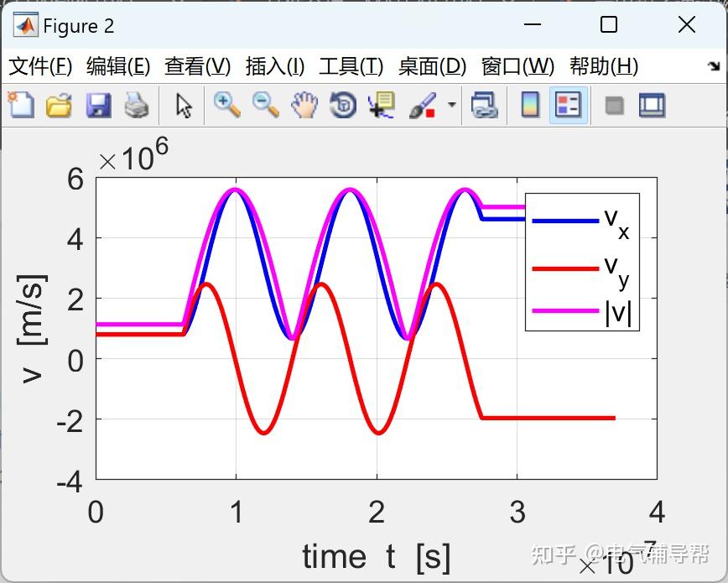Viewport: 728px width, 583px height.
Task: Activate the Zoom In magnifier
Action: coord(226,105)
